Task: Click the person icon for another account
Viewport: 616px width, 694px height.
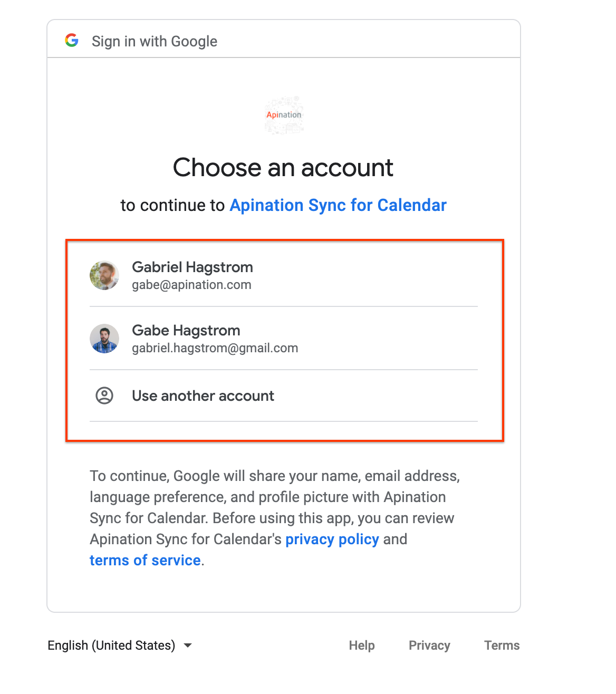Action: [x=104, y=396]
